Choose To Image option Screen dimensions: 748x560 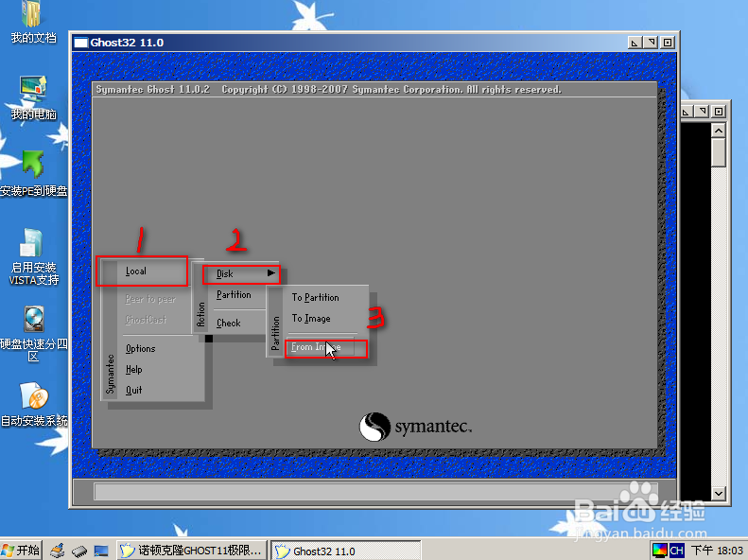tap(311, 319)
